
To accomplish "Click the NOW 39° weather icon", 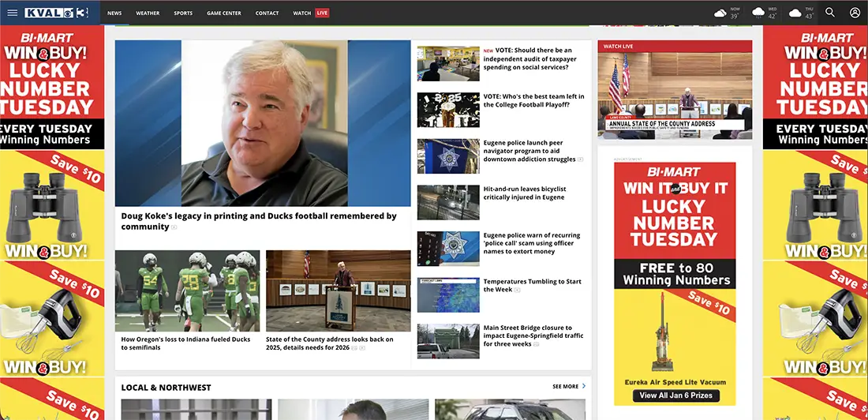I will click(720, 13).
